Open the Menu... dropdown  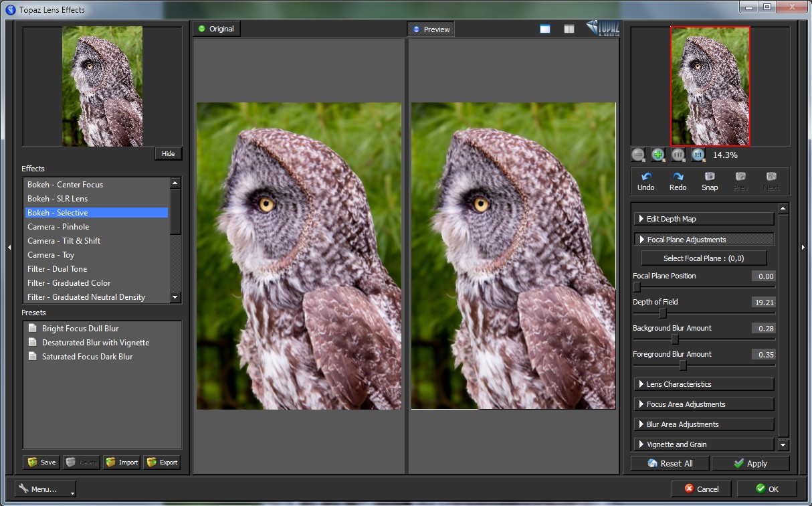(45, 489)
